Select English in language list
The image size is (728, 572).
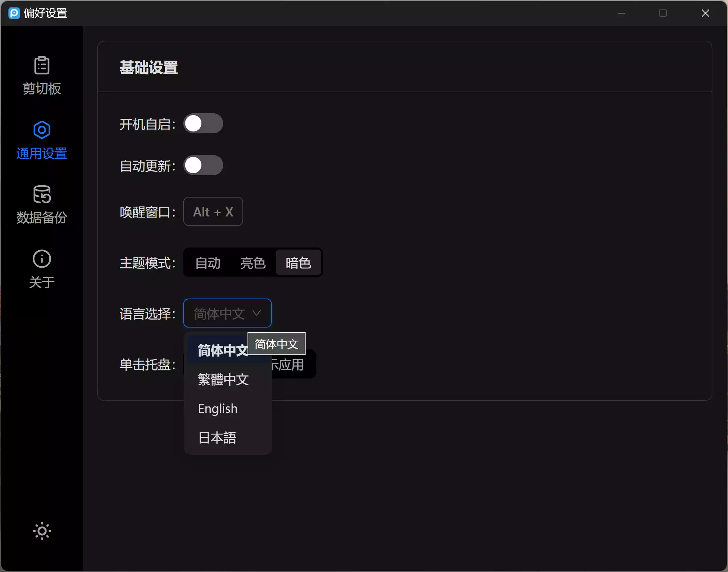pos(218,409)
